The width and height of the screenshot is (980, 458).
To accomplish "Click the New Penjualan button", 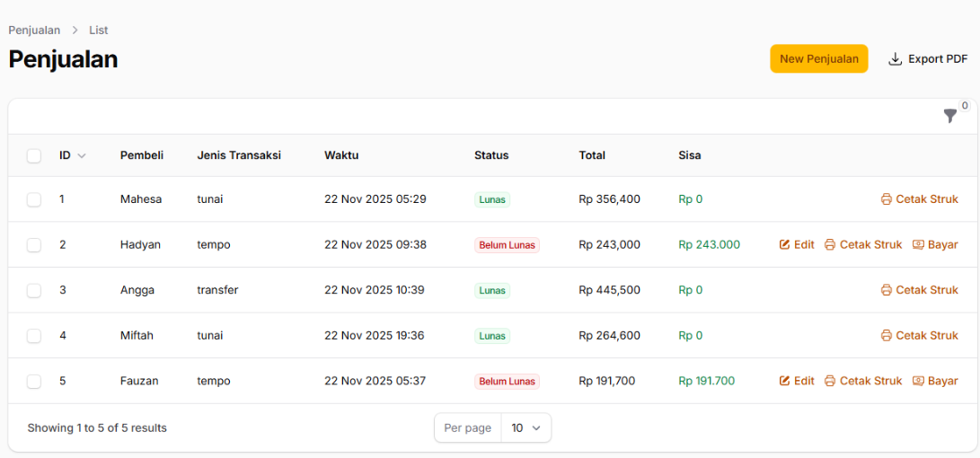I will pyautogui.click(x=818, y=58).
